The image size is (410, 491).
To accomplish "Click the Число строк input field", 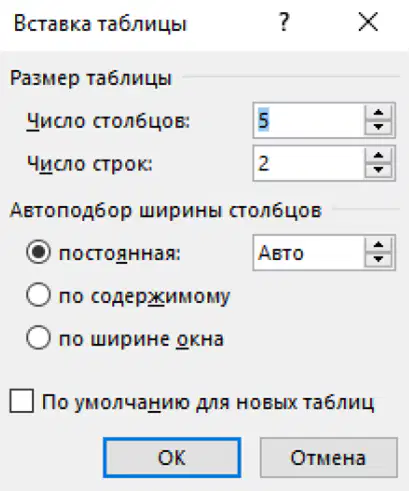I will 308,163.
